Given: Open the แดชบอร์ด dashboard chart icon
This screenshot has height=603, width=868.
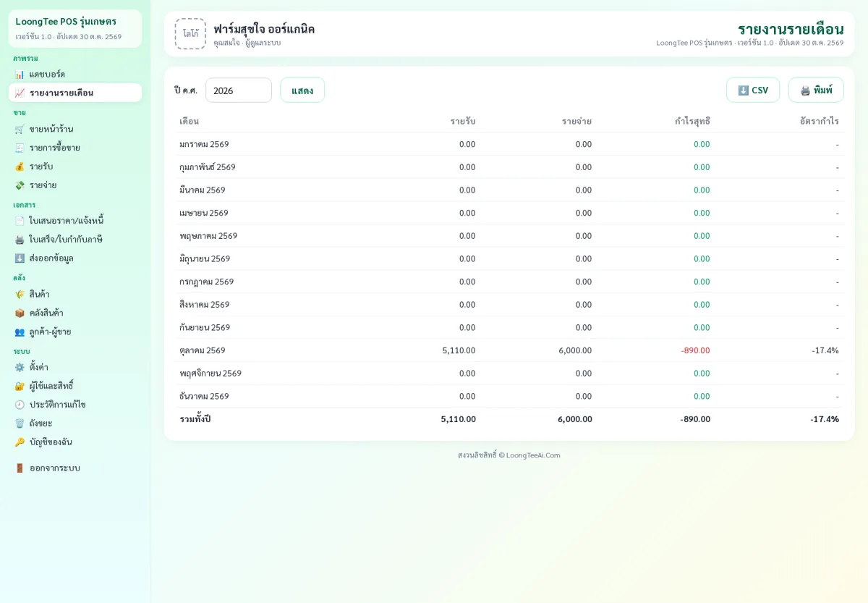Looking at the screenshot, I should click(20, 74).
